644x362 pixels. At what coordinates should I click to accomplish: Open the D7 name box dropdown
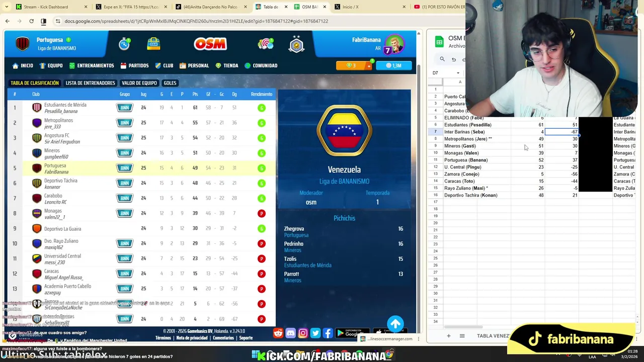tap(458, 73)
